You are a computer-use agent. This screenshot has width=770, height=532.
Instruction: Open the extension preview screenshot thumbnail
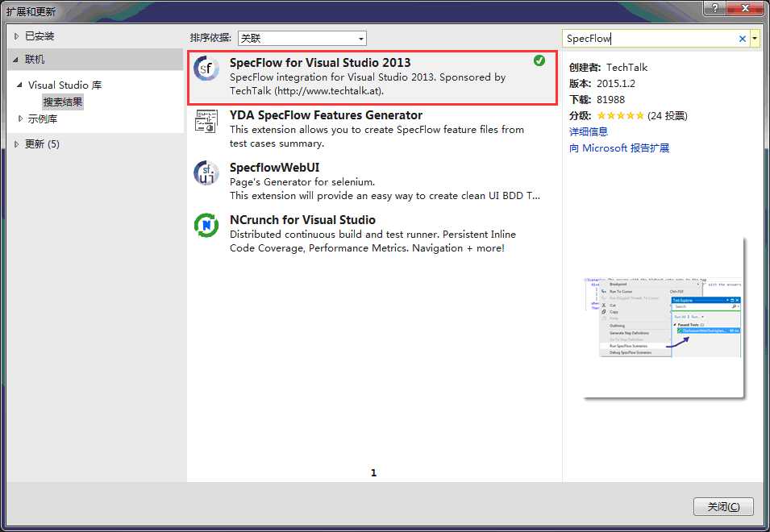pos(664,318)
